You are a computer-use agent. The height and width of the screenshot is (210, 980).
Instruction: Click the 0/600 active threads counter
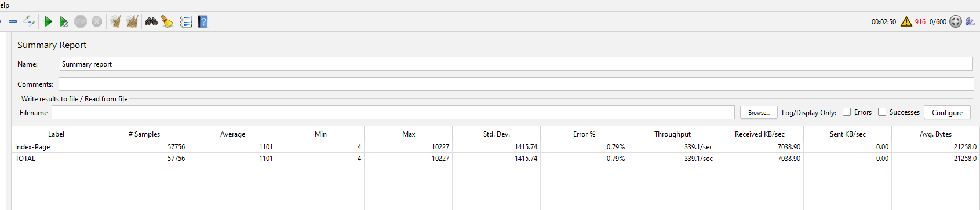(x=938, y=22)
